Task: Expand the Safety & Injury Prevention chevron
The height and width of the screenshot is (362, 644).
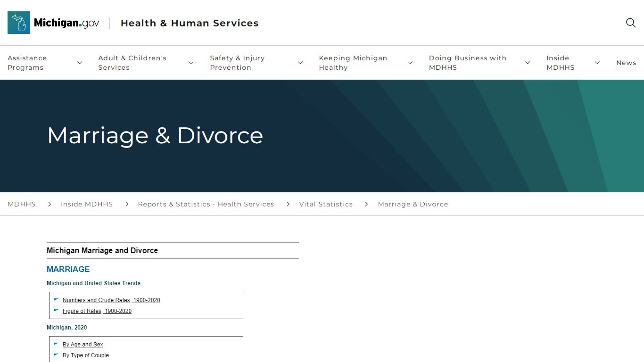Action: point(300,63)
